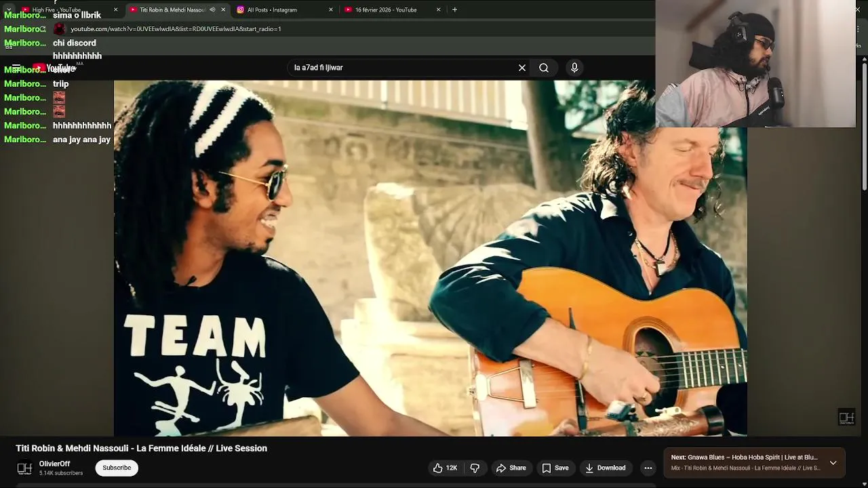Click chat message 'triip'

tap(61, 84)
